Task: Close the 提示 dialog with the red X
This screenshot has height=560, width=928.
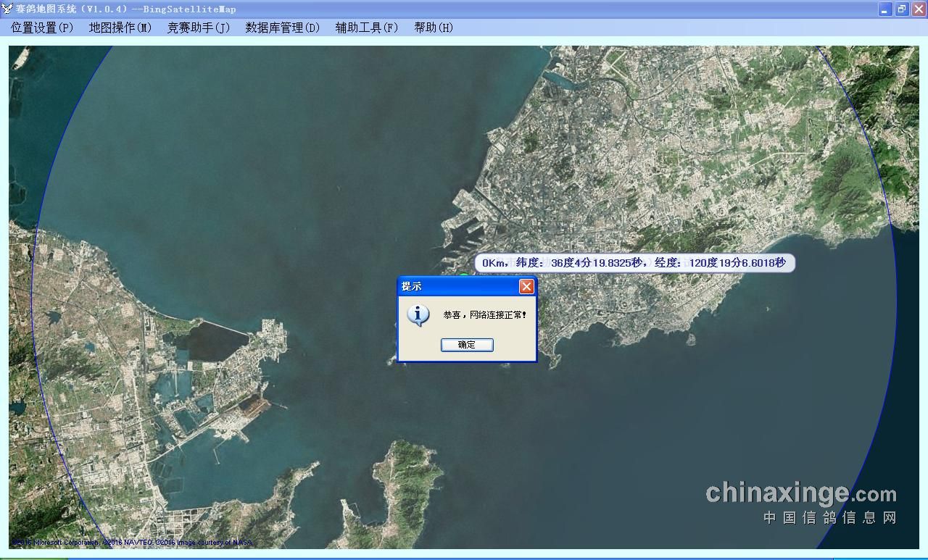Action: [526, 286]
